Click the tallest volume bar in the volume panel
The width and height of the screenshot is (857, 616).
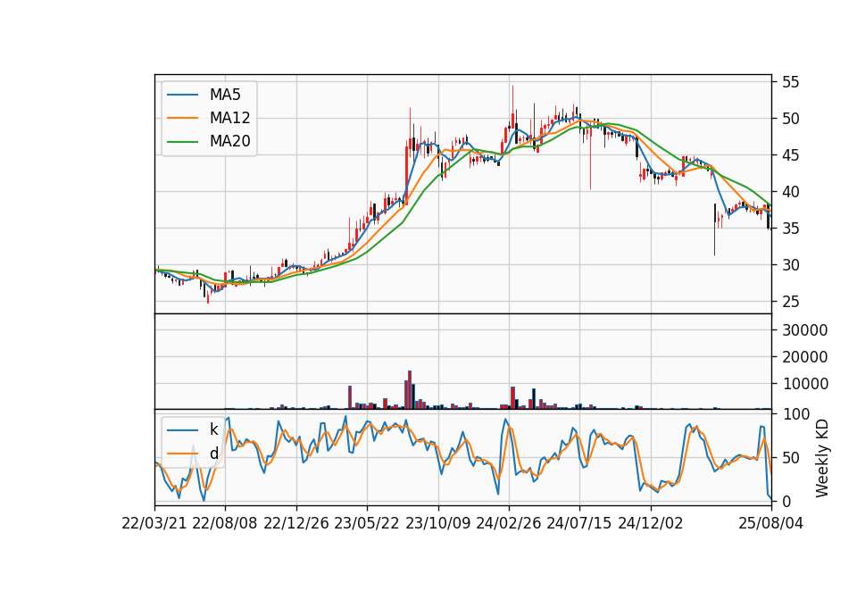[x=410, y=390]
